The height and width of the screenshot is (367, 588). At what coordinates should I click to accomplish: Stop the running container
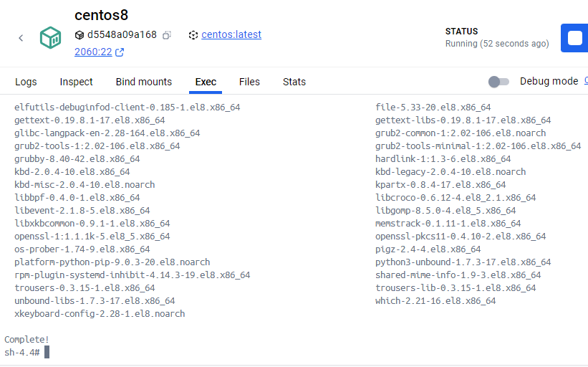coord(574,38)
